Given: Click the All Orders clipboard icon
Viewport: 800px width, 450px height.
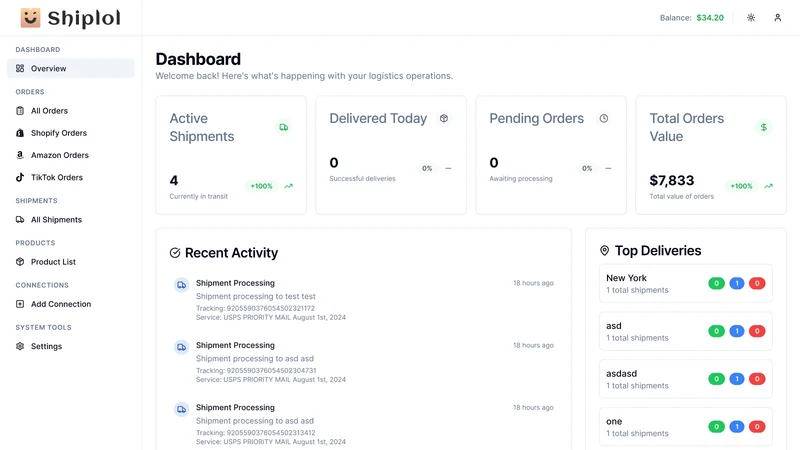Looking at the screenshot, I should (20, 111).
